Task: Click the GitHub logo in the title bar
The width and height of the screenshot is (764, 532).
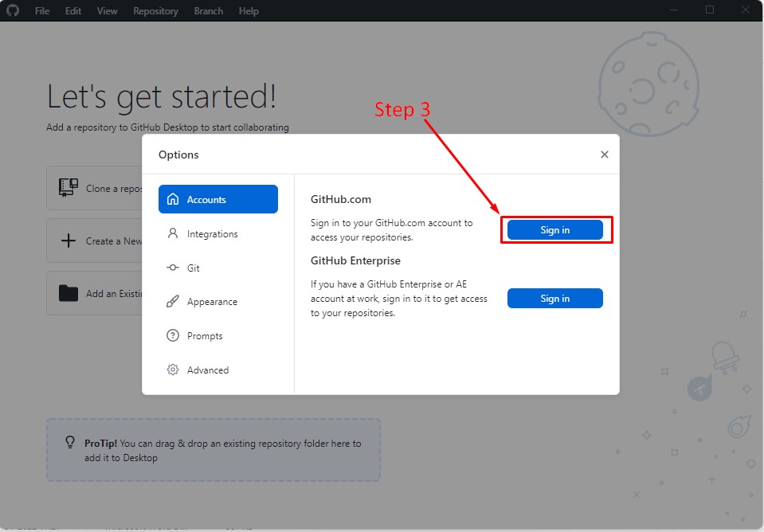Action: click(13, 10)
